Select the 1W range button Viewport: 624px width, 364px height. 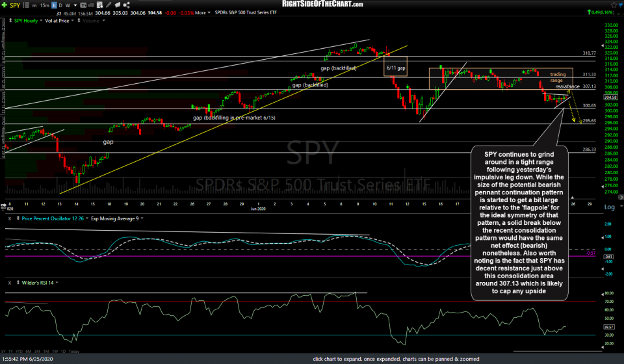(55, 352)
